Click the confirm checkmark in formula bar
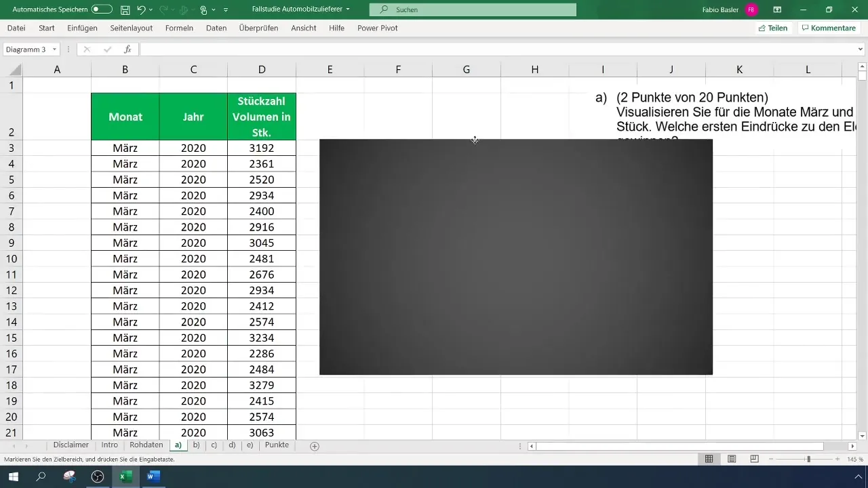Screen dimensions: 868x488 click(x=107, y=49)
